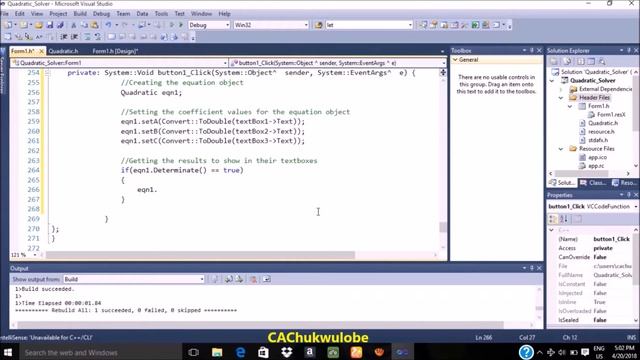Click the Alphabetical sort icon in Properties

coord(564,219)
